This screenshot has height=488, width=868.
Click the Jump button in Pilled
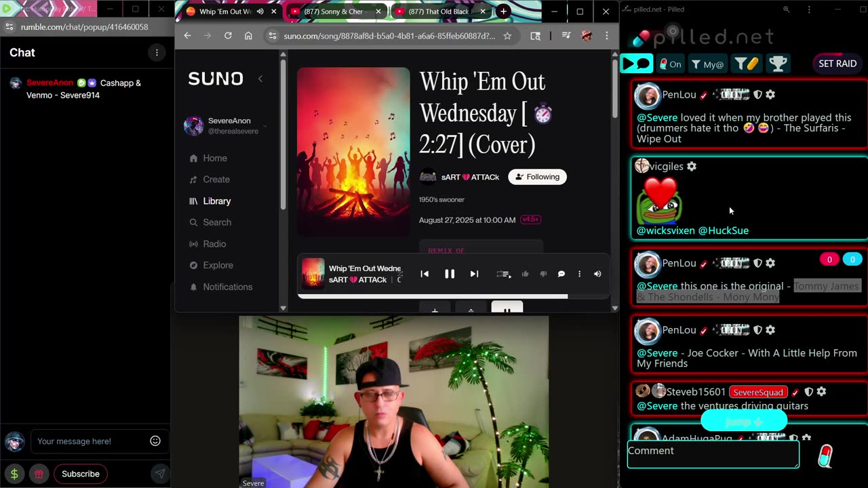pos(743,422)
